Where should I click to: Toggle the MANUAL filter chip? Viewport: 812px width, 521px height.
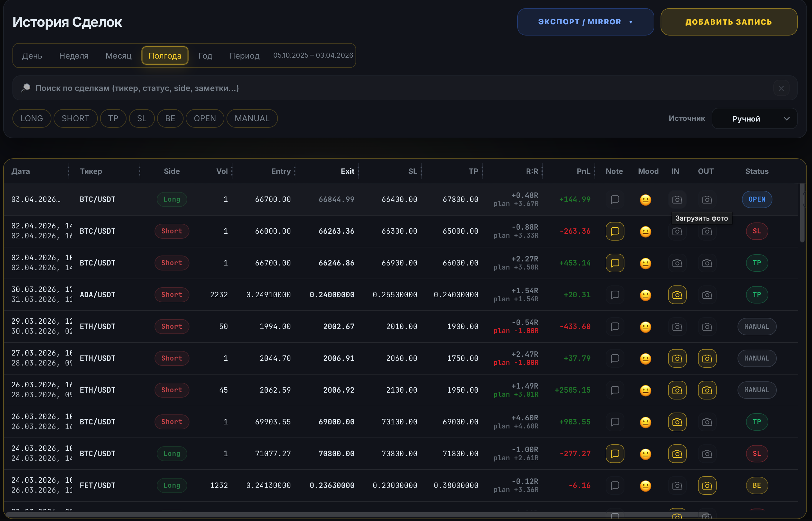252,118
